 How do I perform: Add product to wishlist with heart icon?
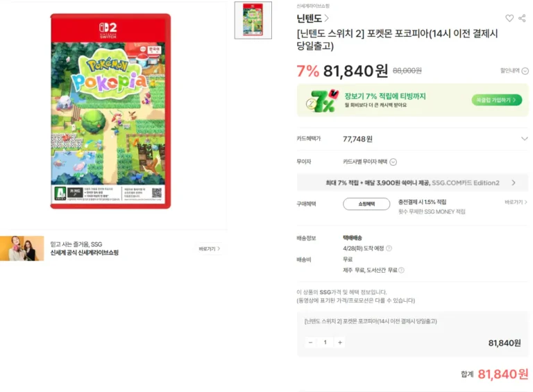[x=509, y=18]
